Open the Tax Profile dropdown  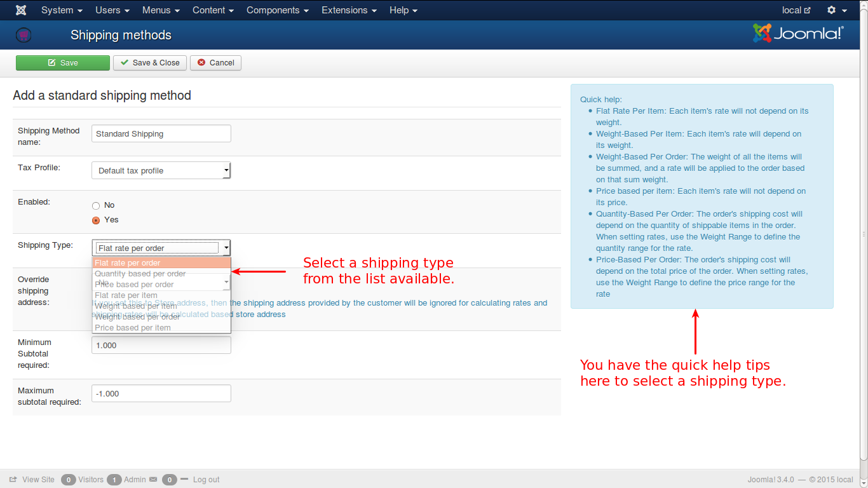(x=161, y=170)
